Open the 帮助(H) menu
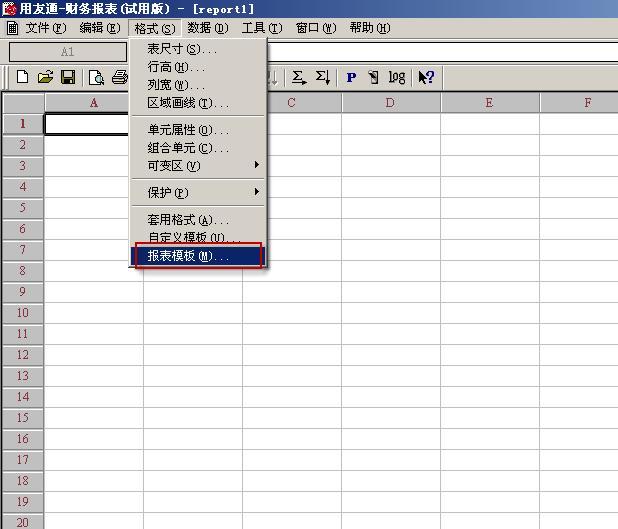This screenshot has width=618, height=529. [370, 28]
